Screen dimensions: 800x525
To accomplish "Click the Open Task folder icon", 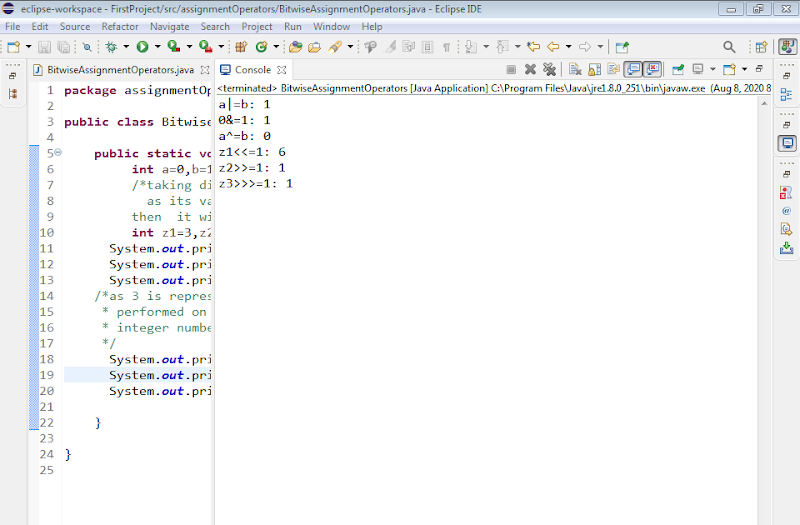I will pyautogui.click(x=314, y=47).
